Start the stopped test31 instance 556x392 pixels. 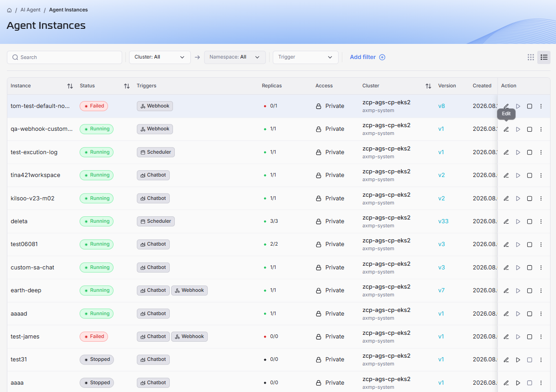(518, 360)
